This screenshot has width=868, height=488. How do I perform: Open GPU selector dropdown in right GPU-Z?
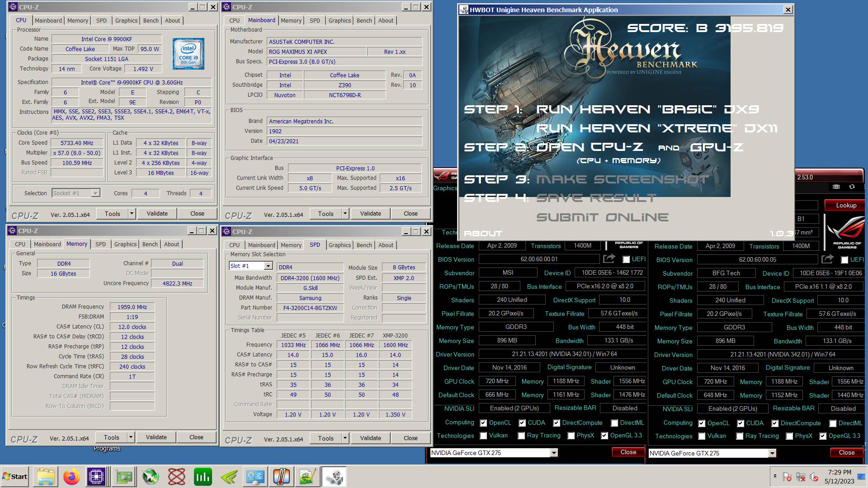(x=772, y=453)
